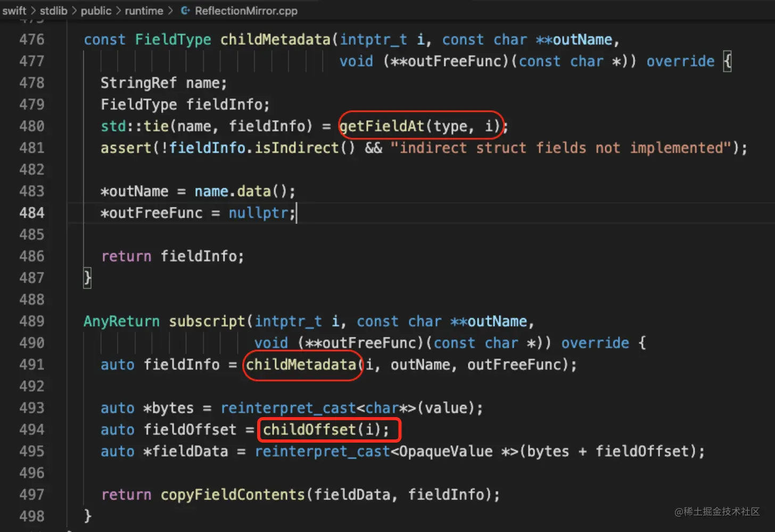775x532 pixels.
Task: Expand breadcrumb chevron after 'runtime'
Action: [x=170, y=11]
